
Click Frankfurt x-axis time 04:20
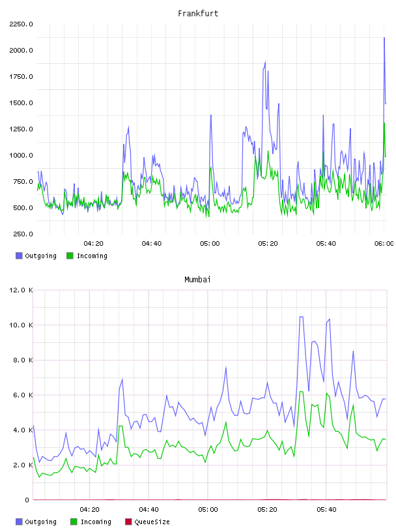point(93,244)
